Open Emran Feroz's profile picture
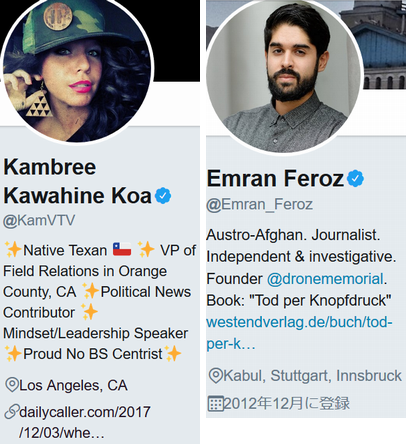Image resolution: width=408 pixels, height=444 pixels. click(284, 76)
